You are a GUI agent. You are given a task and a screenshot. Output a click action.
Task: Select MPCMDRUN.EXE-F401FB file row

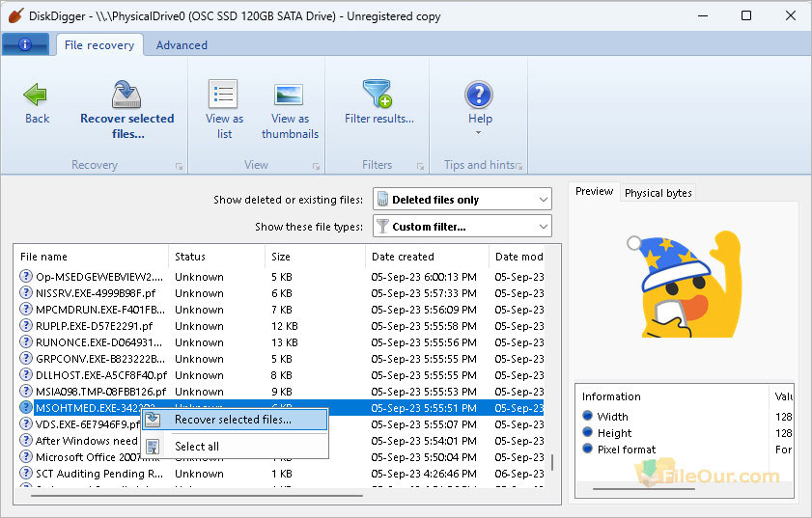tap(280, 310)
